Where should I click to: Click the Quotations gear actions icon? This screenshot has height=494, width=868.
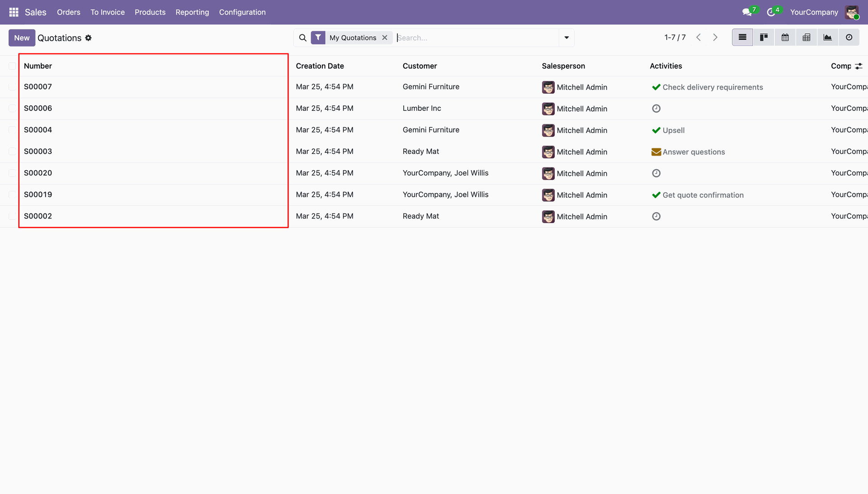88,38
